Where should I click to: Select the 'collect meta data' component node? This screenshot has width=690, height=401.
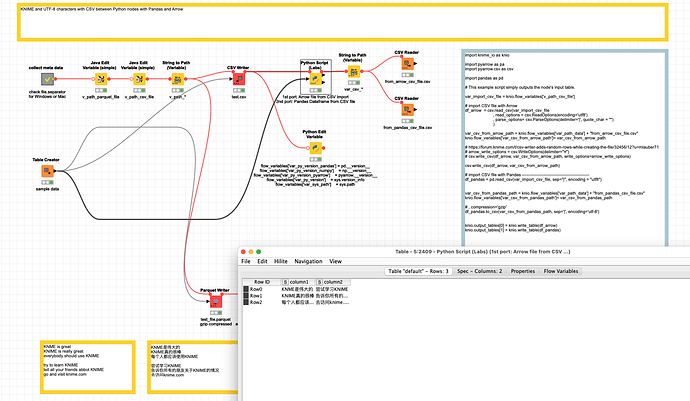(48, 79)
